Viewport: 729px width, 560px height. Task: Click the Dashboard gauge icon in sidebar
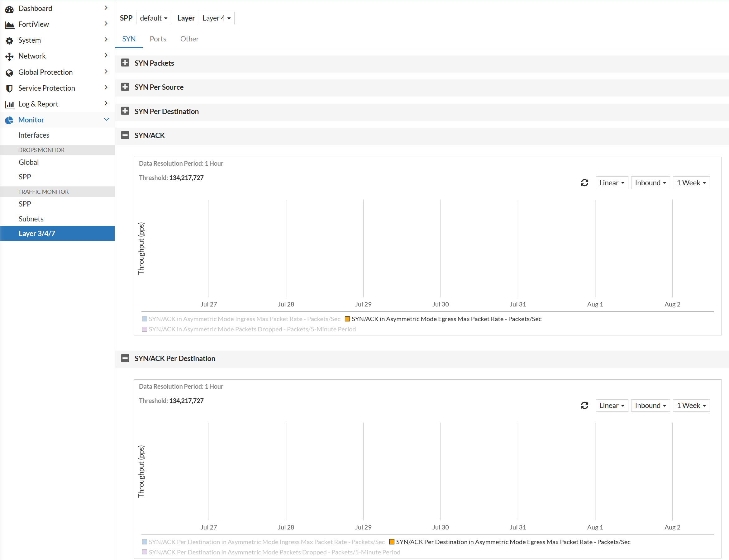coord(9,9)
